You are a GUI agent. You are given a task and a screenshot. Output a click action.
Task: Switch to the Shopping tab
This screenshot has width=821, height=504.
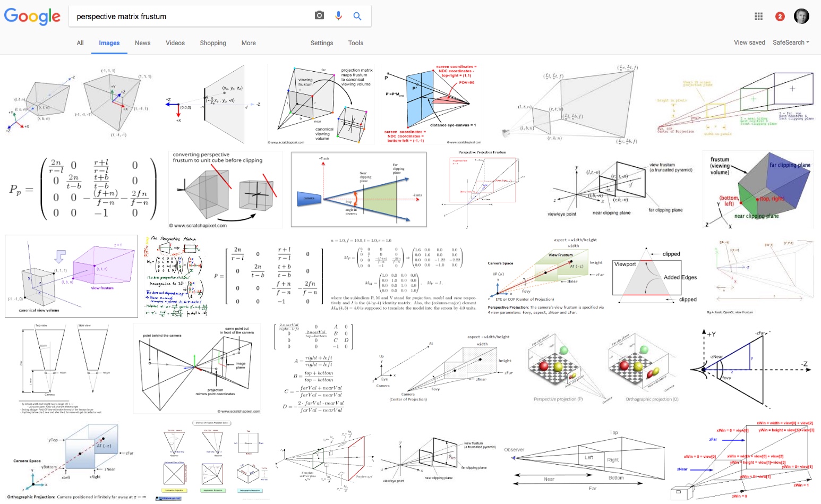(x=212, y=43)
